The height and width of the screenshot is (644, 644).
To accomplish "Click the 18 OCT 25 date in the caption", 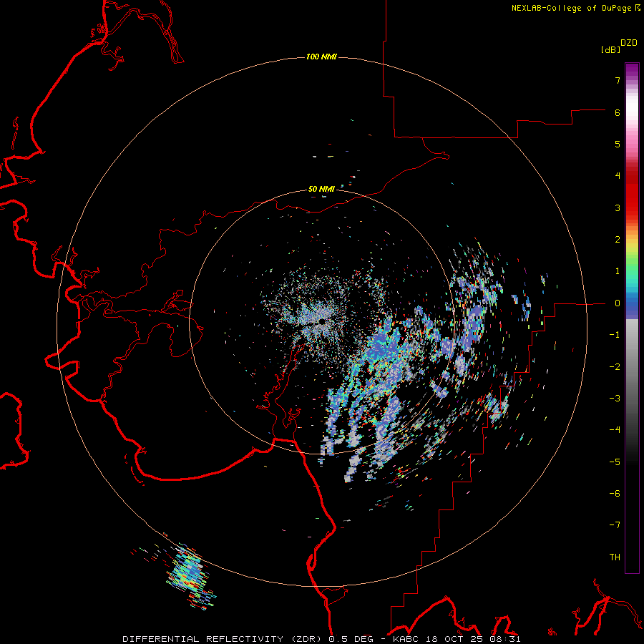I will [x=454, y=639].
